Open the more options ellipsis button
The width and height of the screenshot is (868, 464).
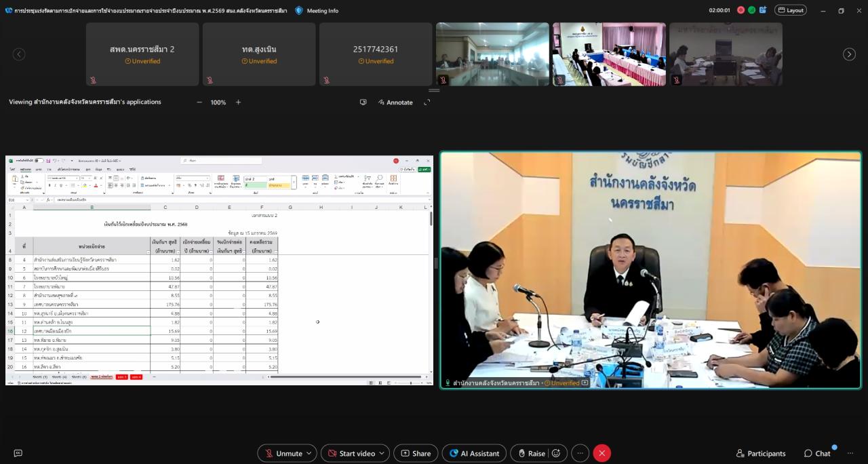click(x=580, y=453)
